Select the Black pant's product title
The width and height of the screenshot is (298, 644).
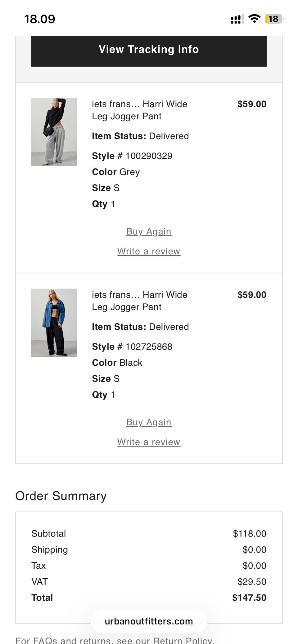pos(139,301)
